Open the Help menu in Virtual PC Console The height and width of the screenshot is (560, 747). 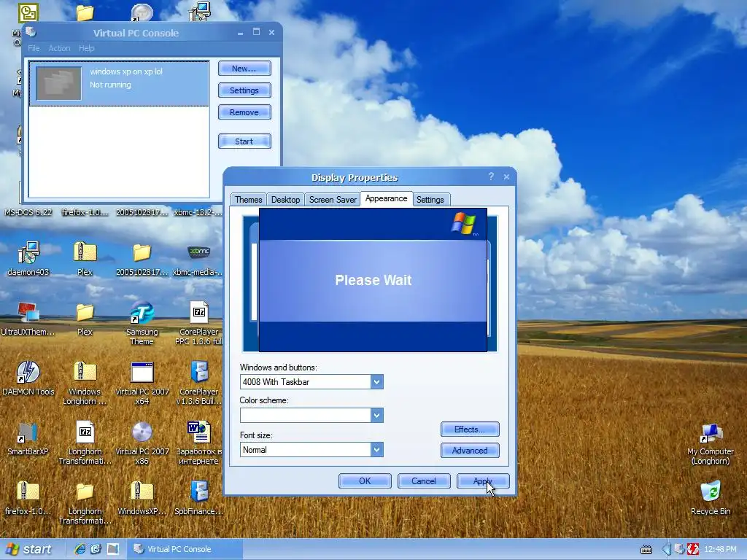(86, 48)
